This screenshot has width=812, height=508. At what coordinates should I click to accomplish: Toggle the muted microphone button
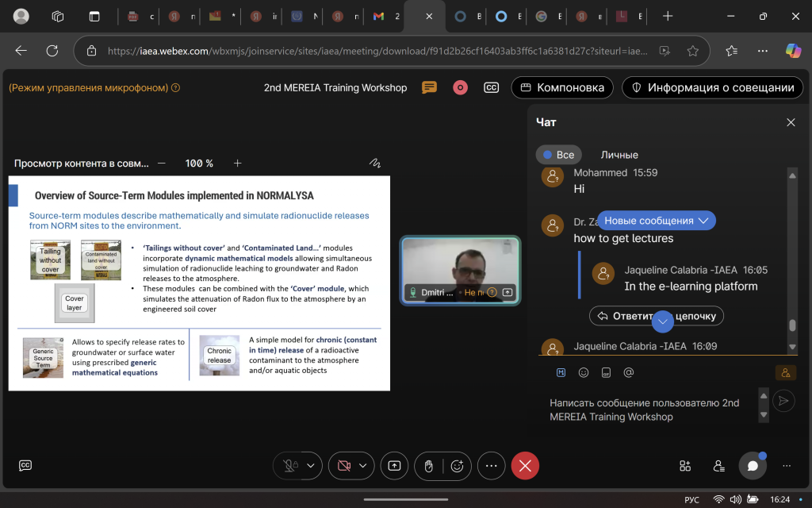tap(289, 466)
